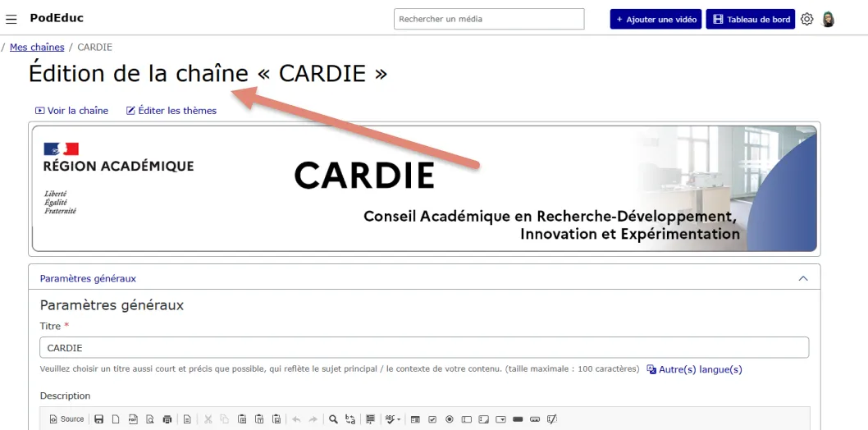
Task: Open the Templates icon in the editor toolbar
Action: point(187,419)
